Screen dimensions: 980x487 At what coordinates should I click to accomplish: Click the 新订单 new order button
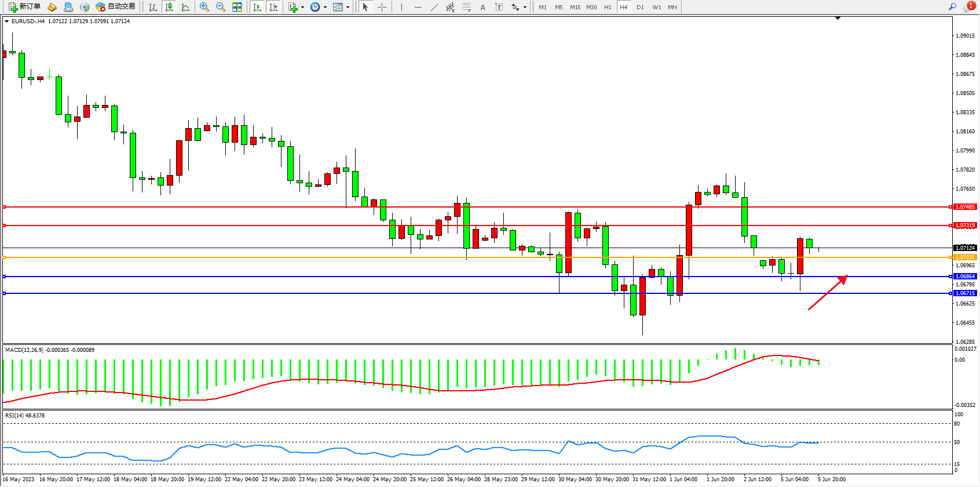pyautogui.click(x=24, y=7)
